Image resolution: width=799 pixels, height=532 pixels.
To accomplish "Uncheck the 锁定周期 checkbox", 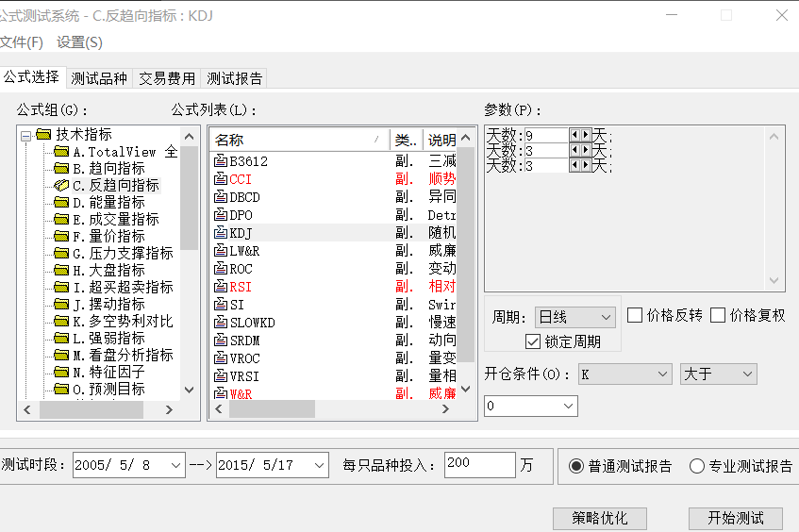I will click(534, 341).
